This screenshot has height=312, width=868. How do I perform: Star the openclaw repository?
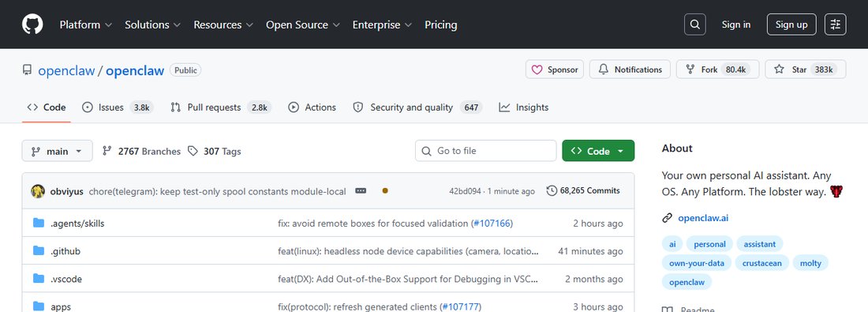[x=806, y=70]
